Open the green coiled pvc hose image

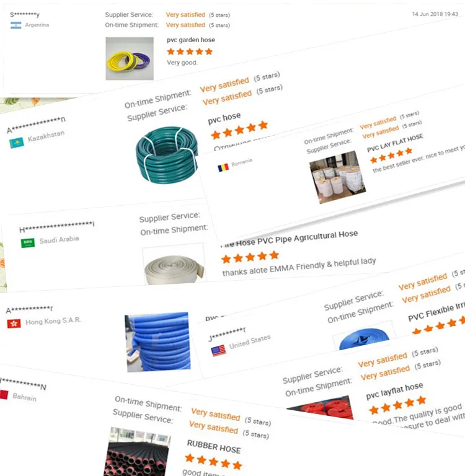[x=167, y=155]
